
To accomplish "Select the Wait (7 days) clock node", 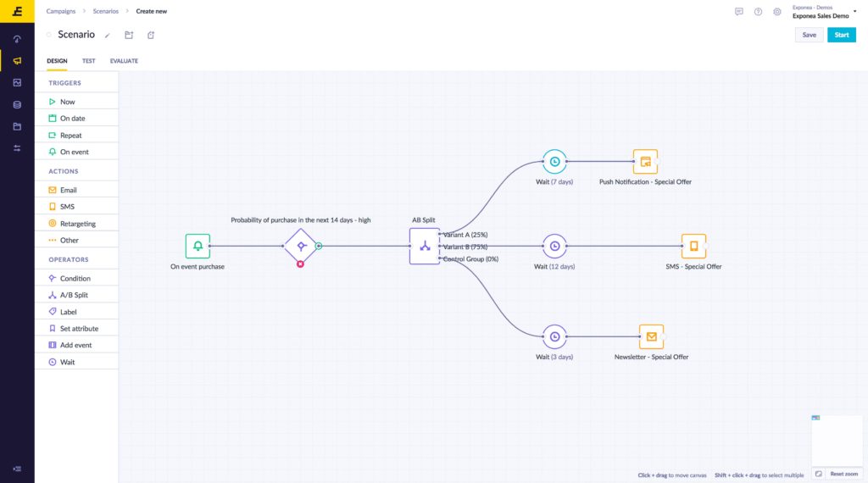I will point(554,161).
